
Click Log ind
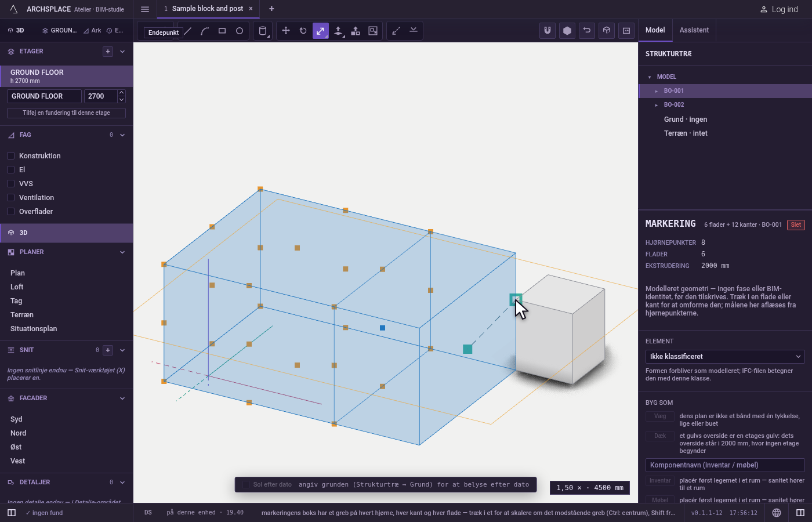[x=779, y=9]
